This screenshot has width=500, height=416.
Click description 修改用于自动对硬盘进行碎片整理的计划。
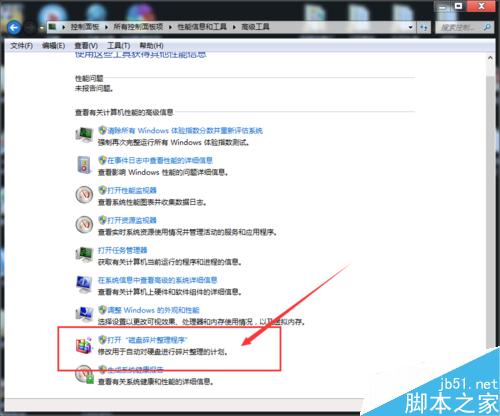tap(163, 352)
